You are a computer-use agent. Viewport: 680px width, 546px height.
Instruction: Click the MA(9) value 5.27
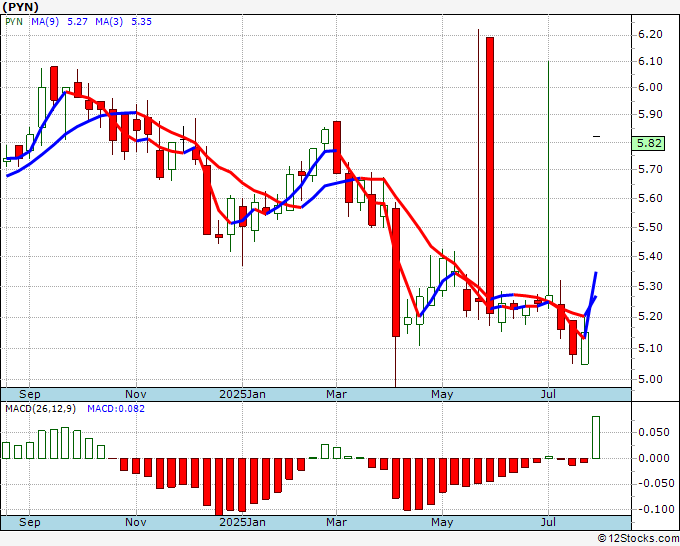point(78,22)
